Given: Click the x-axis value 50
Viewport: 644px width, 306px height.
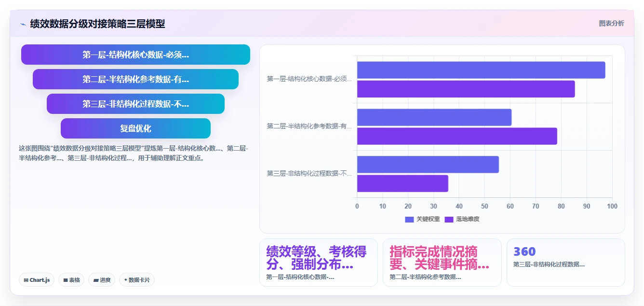Looking at the screenshot, I should click(x=484, y=207).
